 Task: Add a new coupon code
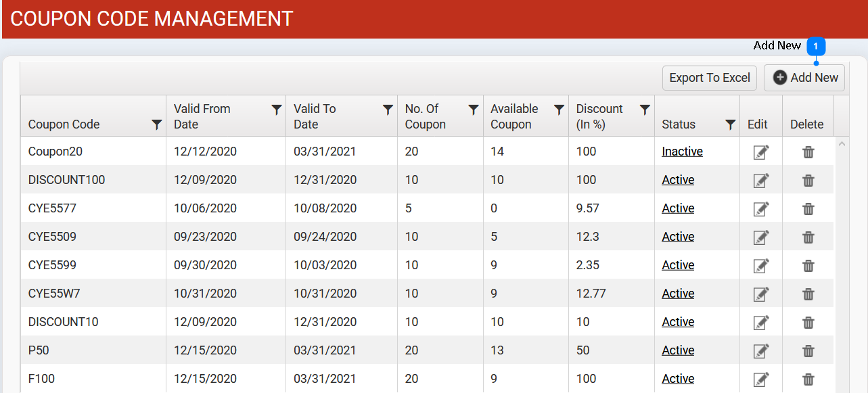(x=804, y=78)
